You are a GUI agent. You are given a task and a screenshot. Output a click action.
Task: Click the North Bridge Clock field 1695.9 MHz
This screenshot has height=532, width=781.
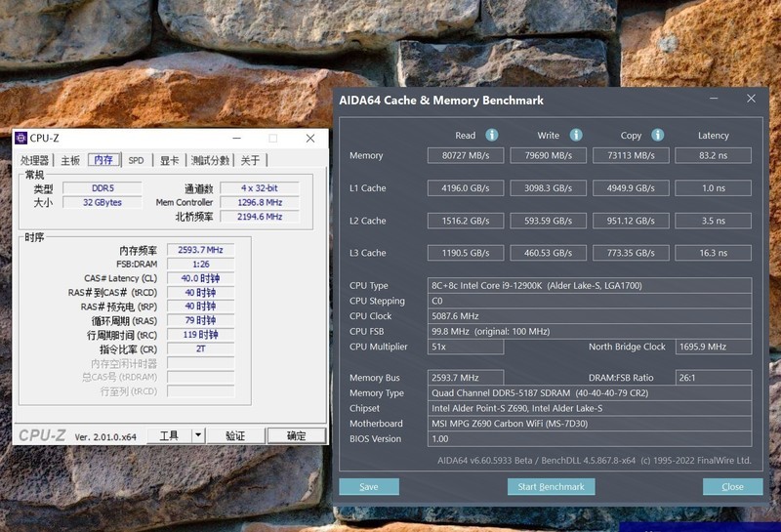(714, 347)
